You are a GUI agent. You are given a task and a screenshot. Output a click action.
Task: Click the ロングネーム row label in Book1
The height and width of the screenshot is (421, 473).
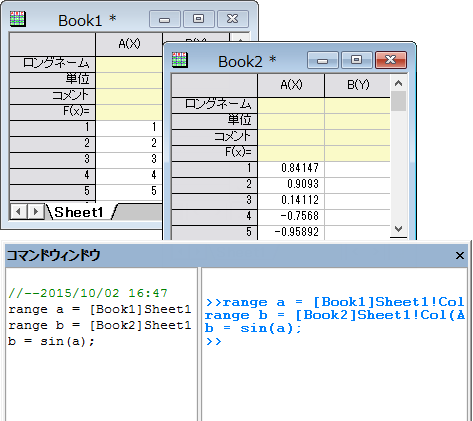52,64
